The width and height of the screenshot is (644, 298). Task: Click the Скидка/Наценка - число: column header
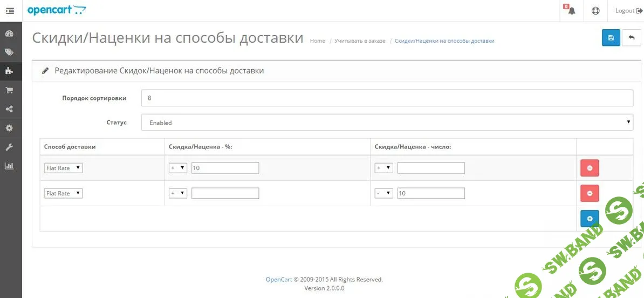point(413,147)
